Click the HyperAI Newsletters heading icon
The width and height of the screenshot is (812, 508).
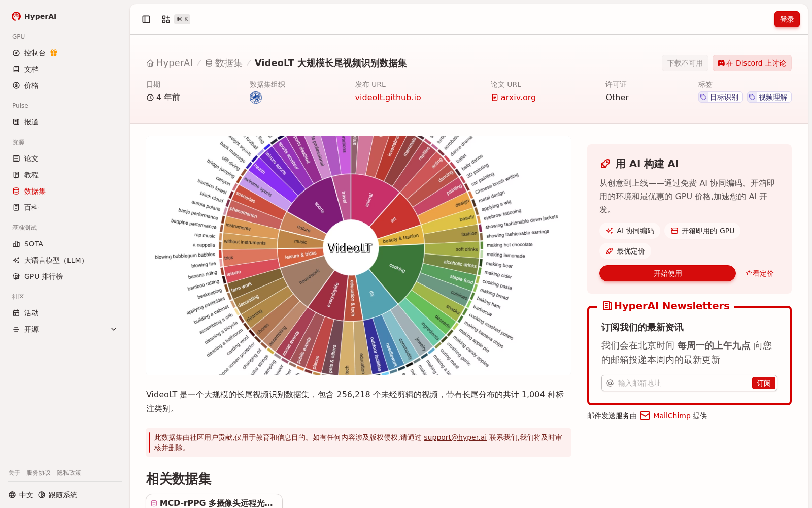pyautogui.click(x=607, y=306)
